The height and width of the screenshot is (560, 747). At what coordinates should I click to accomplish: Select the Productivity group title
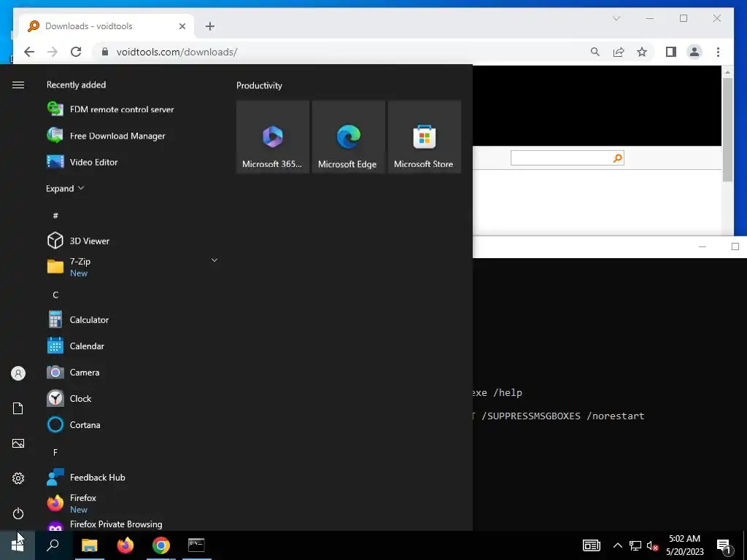(259, 85)
